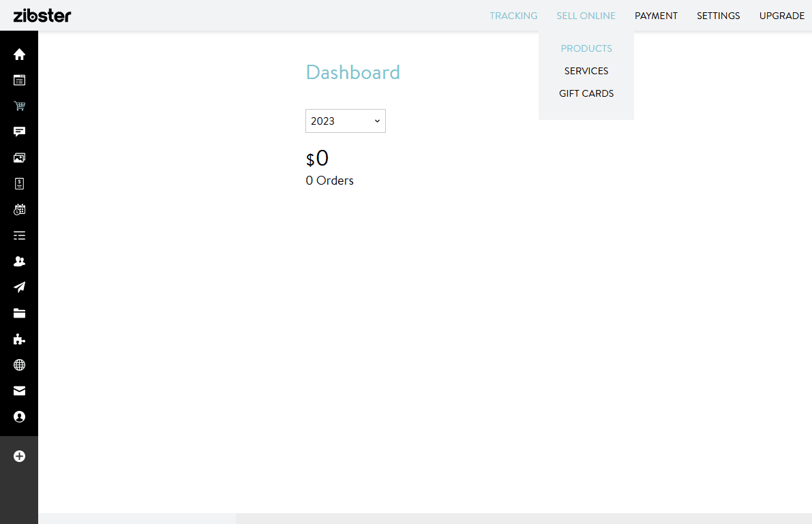Open the SETTINGS menu item
This screenshot has height=524, width=812.
718,15
